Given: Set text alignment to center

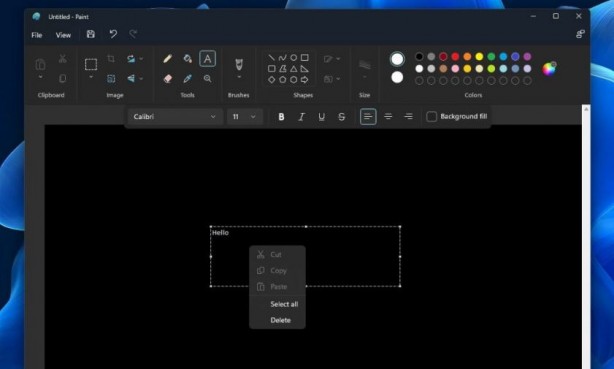Looking at the screenshot, I should tap(388, 117).
